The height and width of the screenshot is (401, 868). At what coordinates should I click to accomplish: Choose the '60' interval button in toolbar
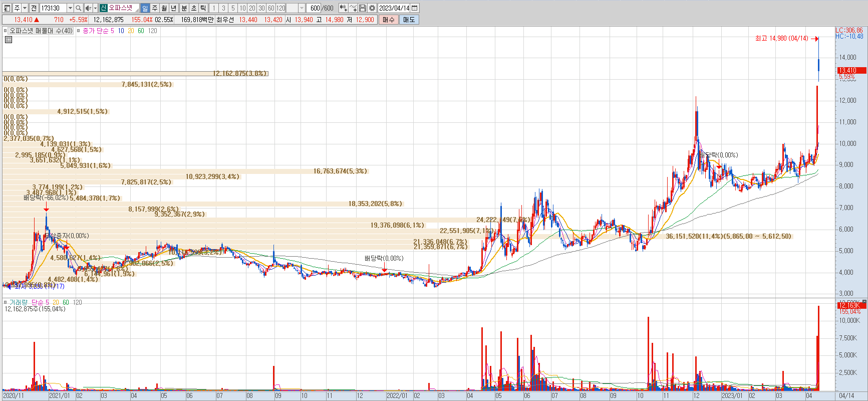(x=271, y=8)
